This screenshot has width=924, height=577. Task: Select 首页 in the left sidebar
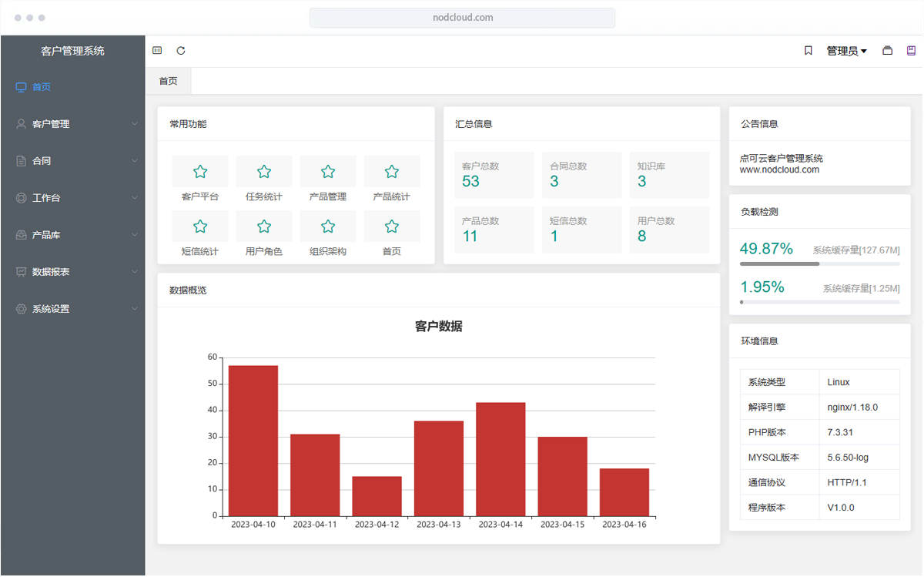(x=42, y=87)
